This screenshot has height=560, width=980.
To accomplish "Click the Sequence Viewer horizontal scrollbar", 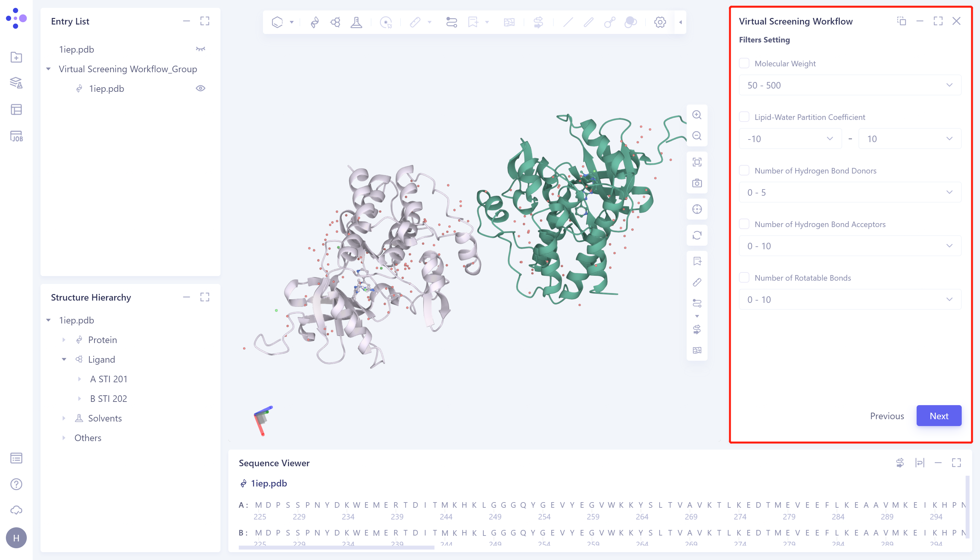I will [x=336, y=547].
